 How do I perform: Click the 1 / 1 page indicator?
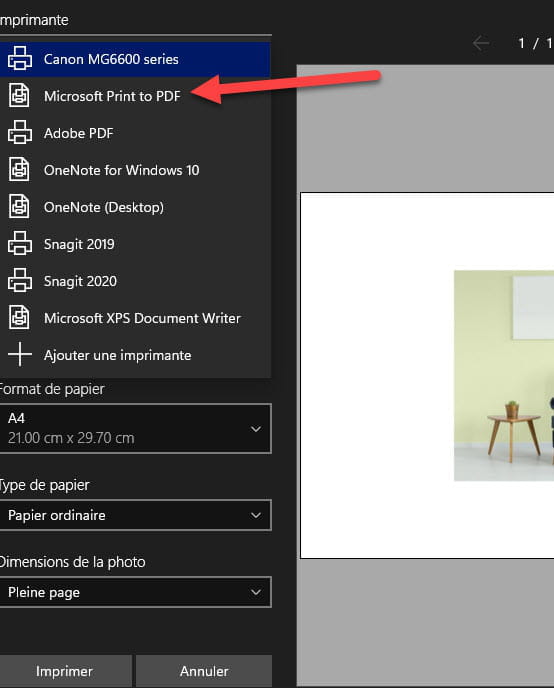click(535, 43)
